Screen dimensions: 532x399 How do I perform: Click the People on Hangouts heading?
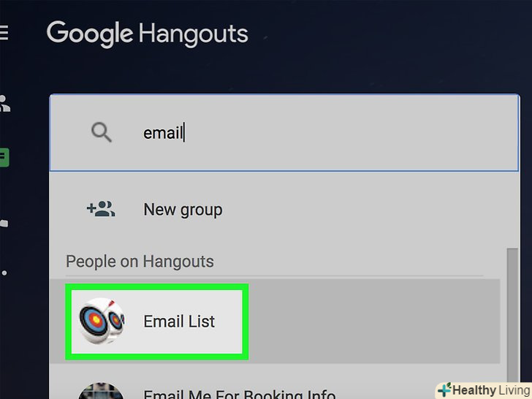point(140,262)
